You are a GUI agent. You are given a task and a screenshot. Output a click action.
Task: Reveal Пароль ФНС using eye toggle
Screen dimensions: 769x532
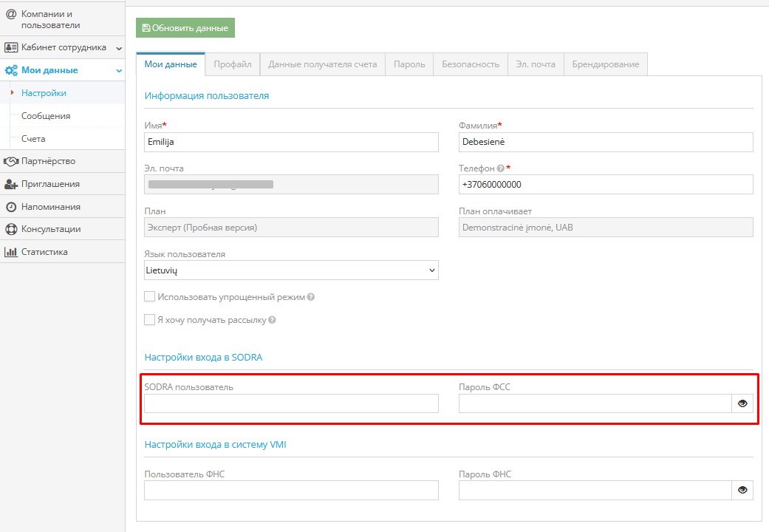[742, 490]
